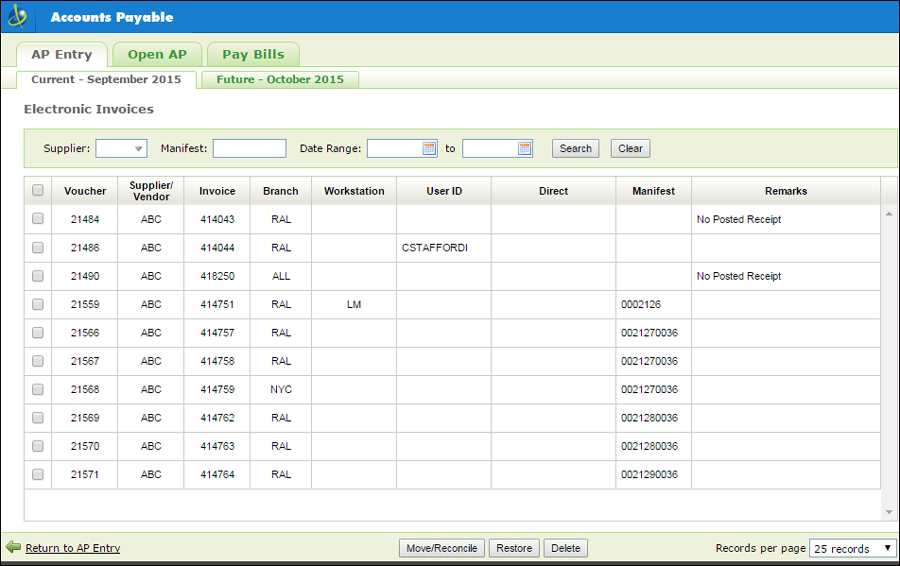Click into the Manifest input field
The width and height of the screenshot is (900, 566).
tap(249, 148)
